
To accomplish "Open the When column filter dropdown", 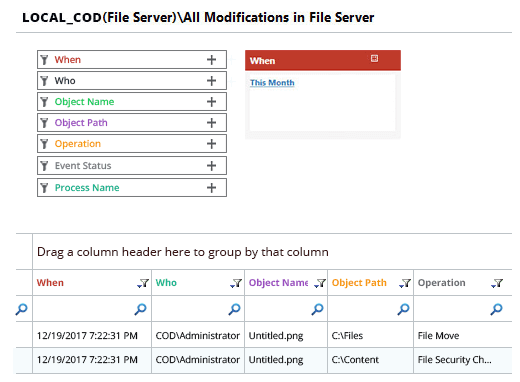I will (x=143, y=283).
